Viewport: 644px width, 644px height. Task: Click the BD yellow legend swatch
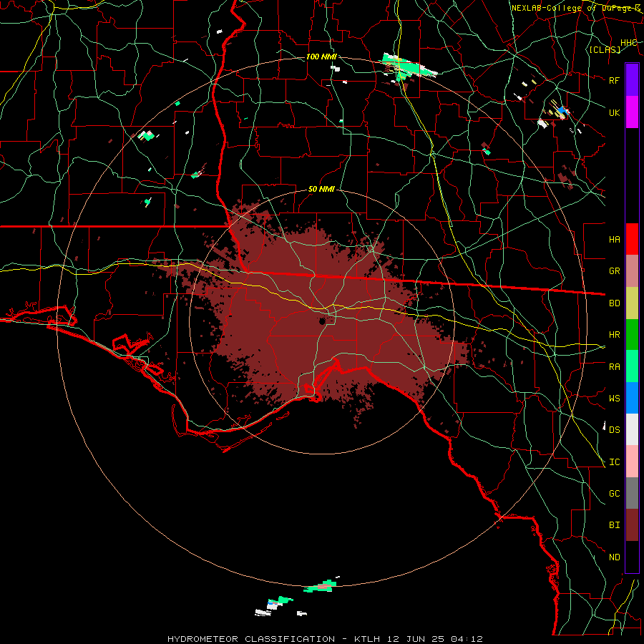coord(632,303)
